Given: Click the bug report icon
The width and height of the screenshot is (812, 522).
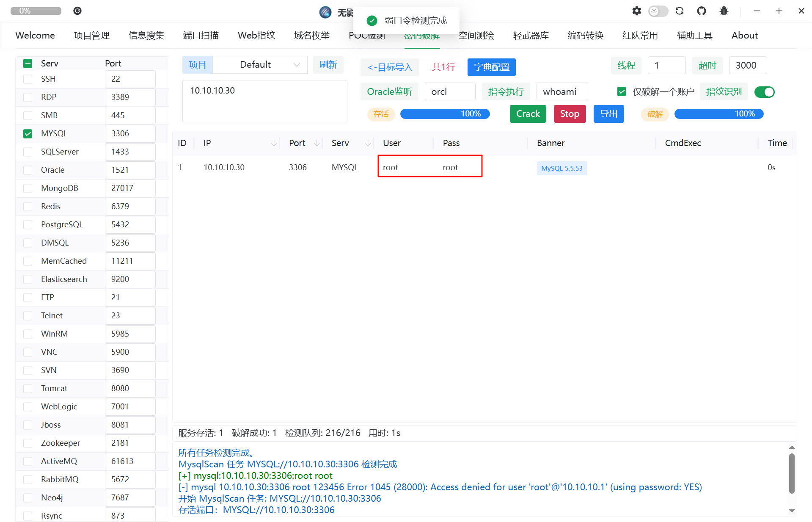Looking at the screenshot, I should (x=724, y=11).
